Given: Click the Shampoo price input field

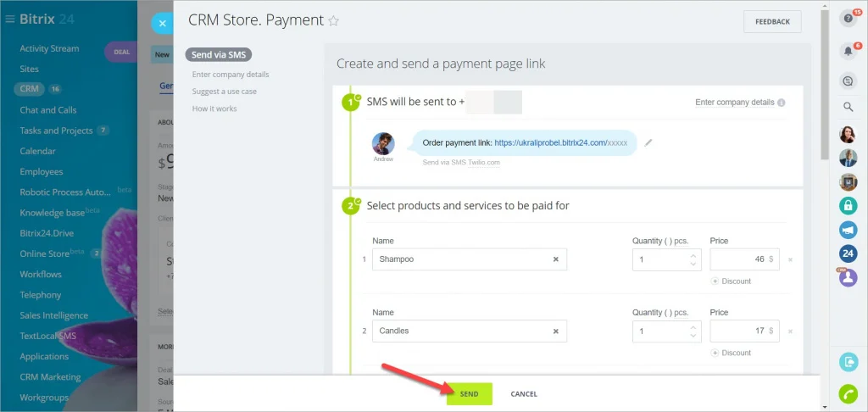Looking at the screenshot, I should pyautogui.click(x=744, y=259).
